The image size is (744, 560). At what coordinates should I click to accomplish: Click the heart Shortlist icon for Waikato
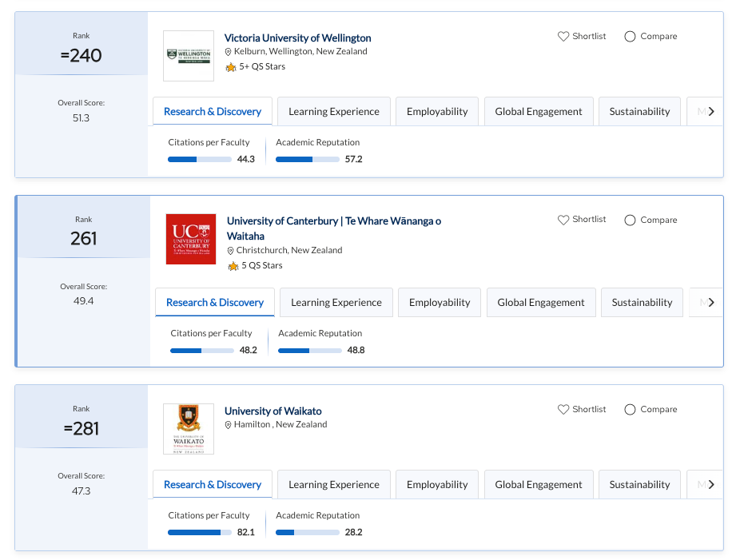pyautogui.click(x=563, y=410)
